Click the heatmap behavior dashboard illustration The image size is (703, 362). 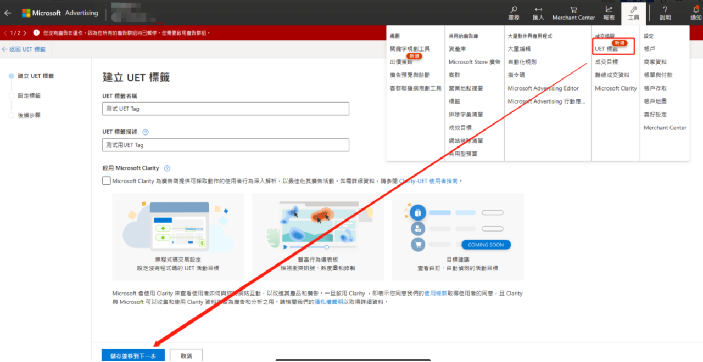point(318,237)
